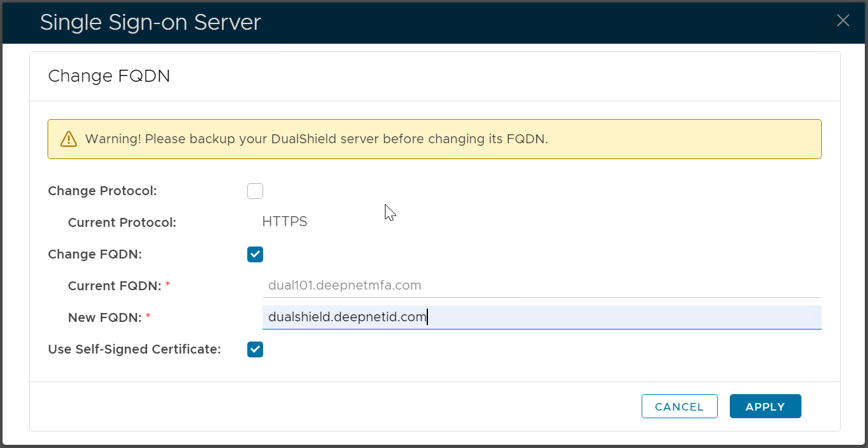Click the Use Self-Signed Certificate label

[x=134, y=349]
